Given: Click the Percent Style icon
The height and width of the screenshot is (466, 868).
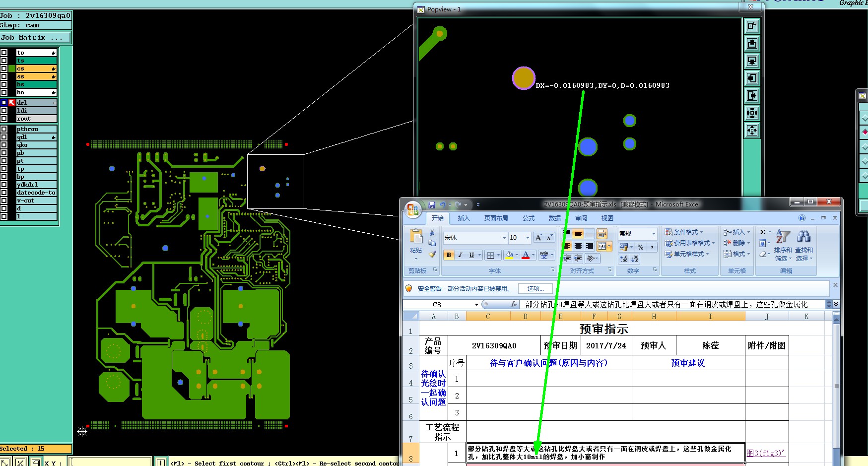Looking at the screenshot, I should [x=641, y=247].
